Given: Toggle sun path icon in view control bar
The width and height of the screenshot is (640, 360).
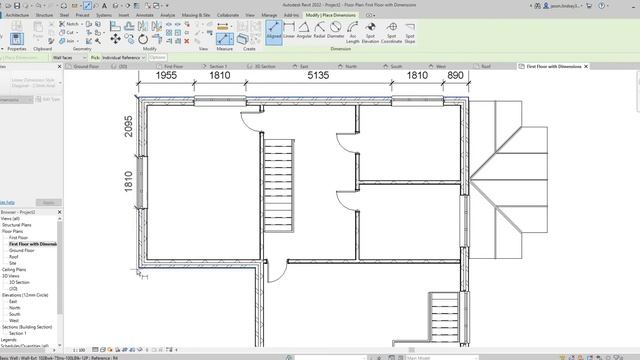Looking at the screenshot, I should 110,350.
